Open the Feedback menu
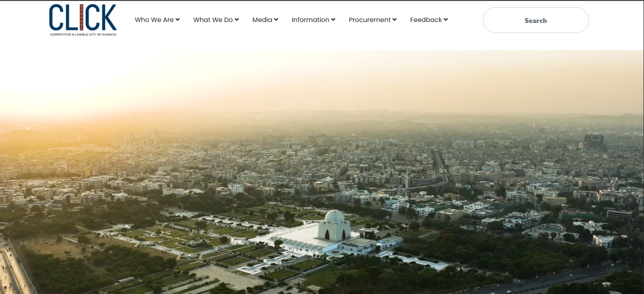The width and height of the screenshot is (644, 294). (429, 20)
